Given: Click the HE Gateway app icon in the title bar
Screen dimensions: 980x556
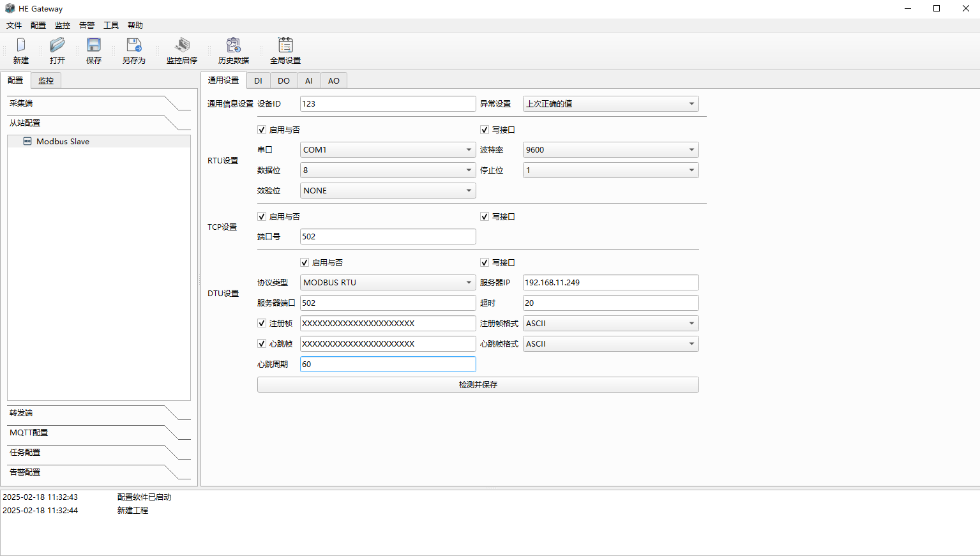Looking at the screenshot, I should pos(10,8).
